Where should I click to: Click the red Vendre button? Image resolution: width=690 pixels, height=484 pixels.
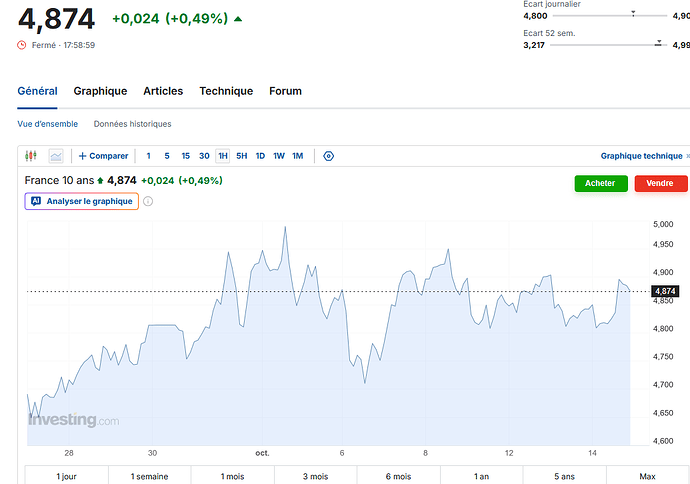[x=661, y=183]
